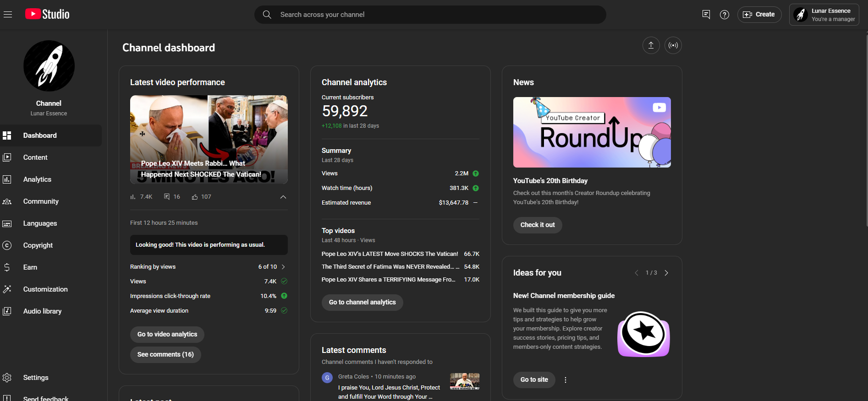Click Go to channel analytics button
This screenshot has height=401, width=868.
click(x=362, y=303)
